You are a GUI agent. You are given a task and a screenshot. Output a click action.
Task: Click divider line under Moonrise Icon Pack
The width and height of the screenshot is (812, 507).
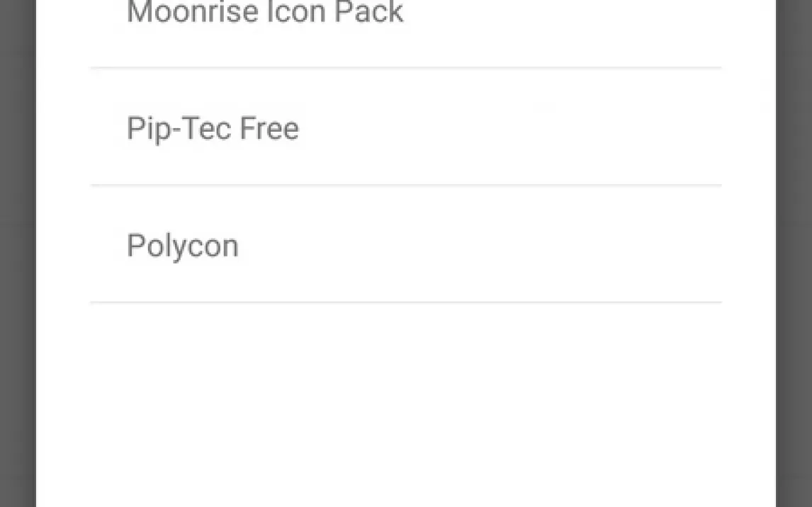pos(405,68)
